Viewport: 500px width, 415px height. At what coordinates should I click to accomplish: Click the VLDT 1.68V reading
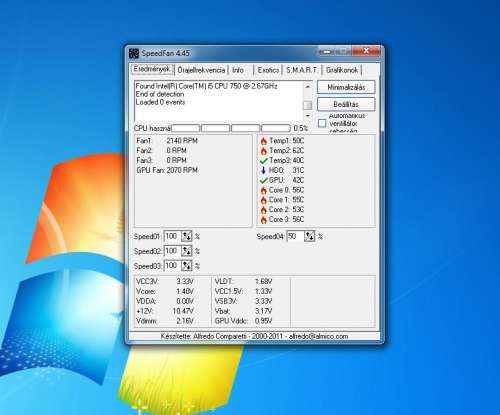pos(243,282)
